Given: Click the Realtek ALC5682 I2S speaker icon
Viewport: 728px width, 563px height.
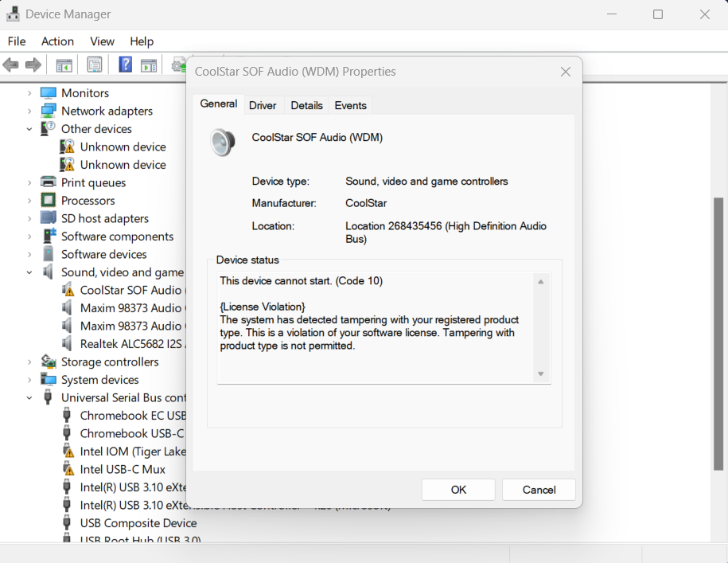Looking at the screenshot, I should [67, 344].
